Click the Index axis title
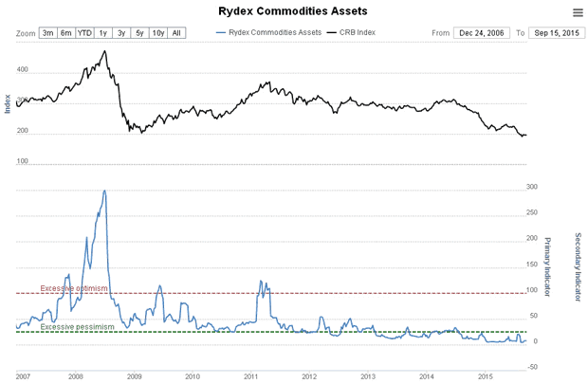The width and height of the screenshot is (588, 384). click(8, 104)
